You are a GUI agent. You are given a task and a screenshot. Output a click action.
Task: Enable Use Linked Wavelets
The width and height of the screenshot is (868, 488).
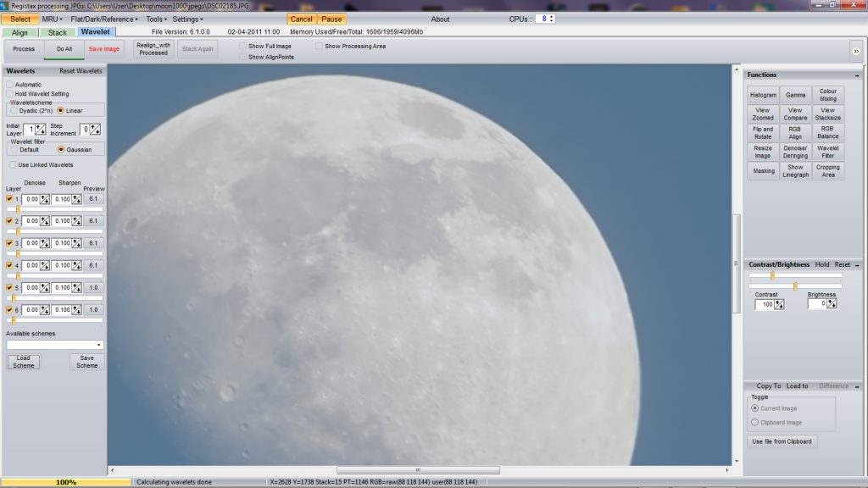12,165
